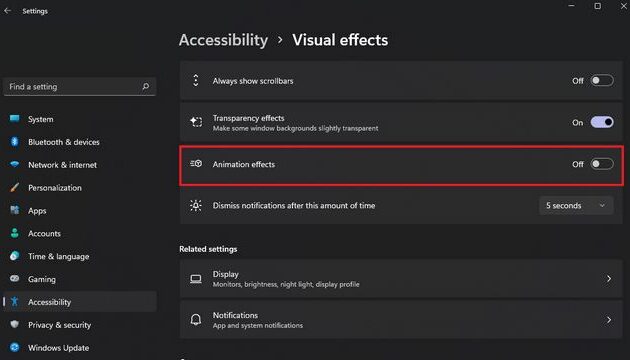Go to Accessibility via breadcrumb

(223, 40)
